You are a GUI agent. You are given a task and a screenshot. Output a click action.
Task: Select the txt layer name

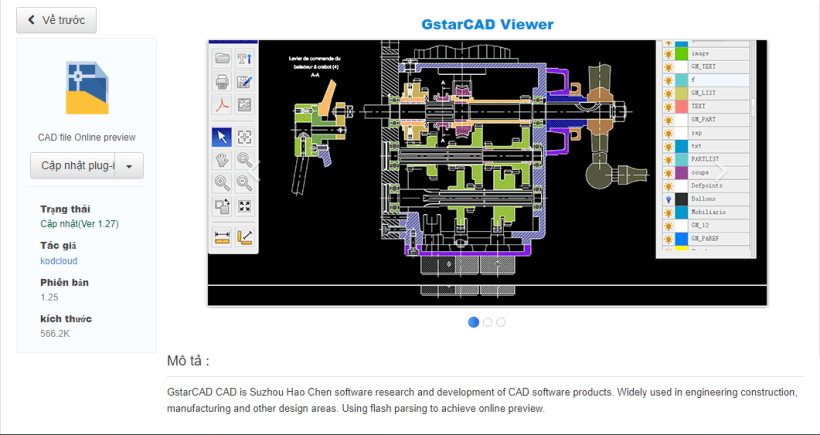(x=696, y=146)
